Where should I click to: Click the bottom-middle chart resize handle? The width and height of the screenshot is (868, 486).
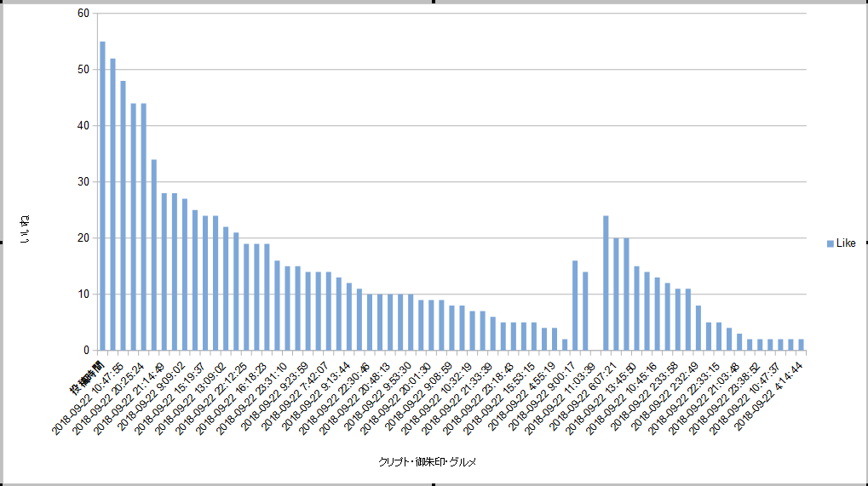434,484
